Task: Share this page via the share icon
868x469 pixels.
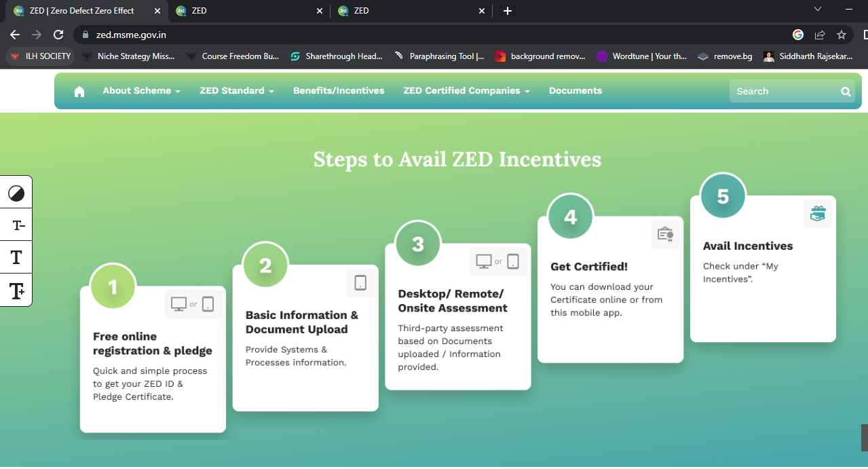Action: point(820,35)
